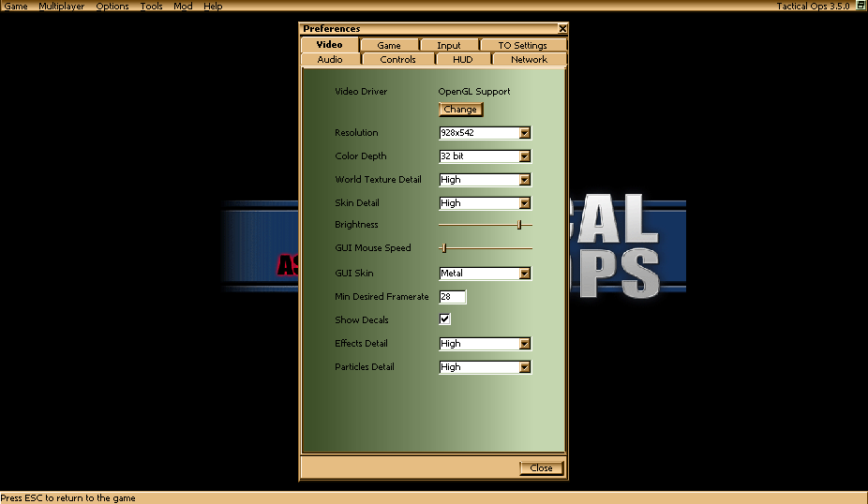The image size is (868, 504).
Task: Select the TO Settings tab
Action: click(x=522, y=45)
